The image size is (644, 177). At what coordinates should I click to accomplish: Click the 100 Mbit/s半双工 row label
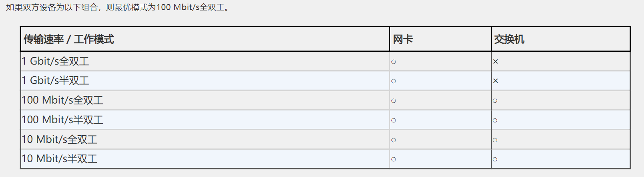[62, 120]
